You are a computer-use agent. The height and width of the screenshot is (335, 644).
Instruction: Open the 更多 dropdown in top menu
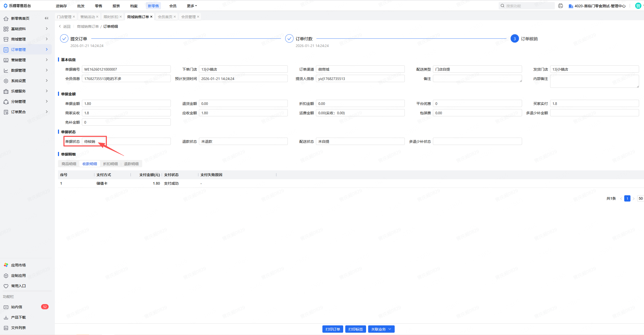(x=192, y=6)
